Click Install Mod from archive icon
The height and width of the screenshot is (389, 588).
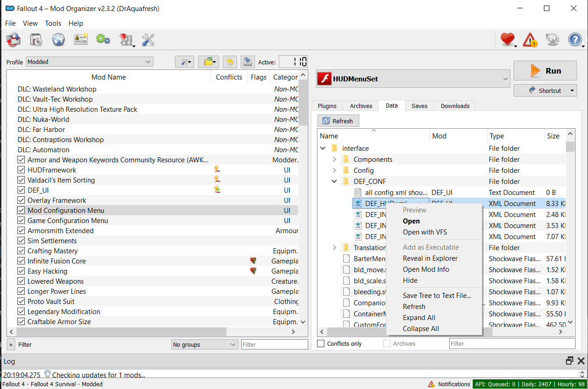tap(36, 40)
